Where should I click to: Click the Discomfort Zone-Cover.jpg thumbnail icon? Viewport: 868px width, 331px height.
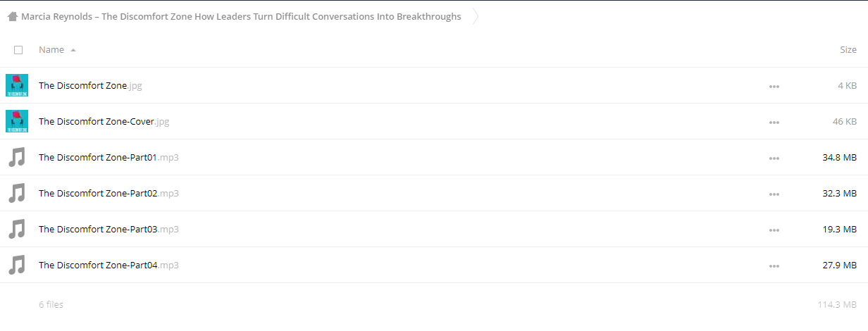click(x=17, y=121)
